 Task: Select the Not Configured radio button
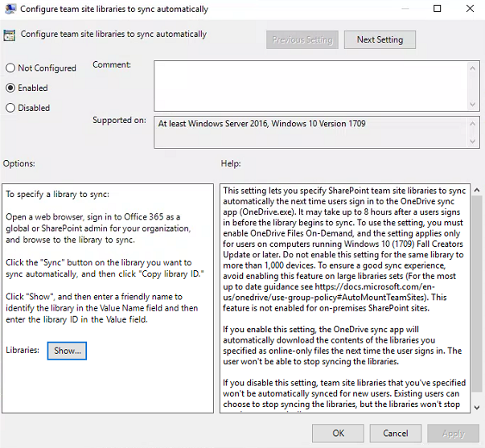point(41,68)
